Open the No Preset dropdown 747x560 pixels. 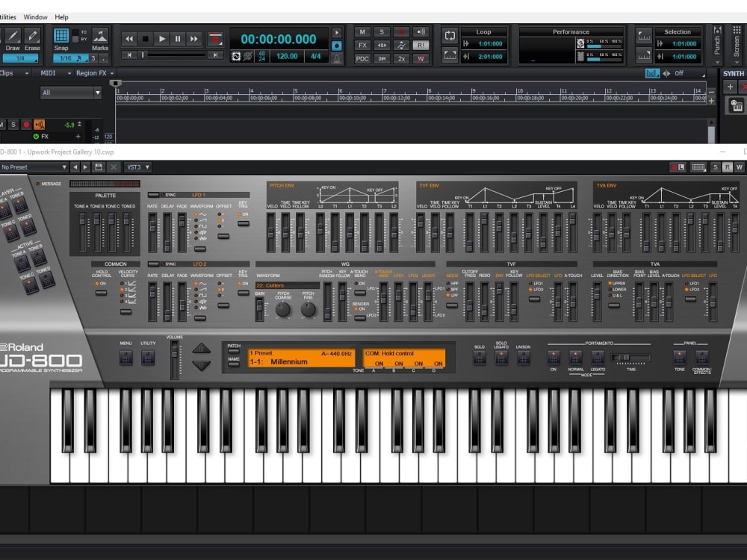[34, 167]
